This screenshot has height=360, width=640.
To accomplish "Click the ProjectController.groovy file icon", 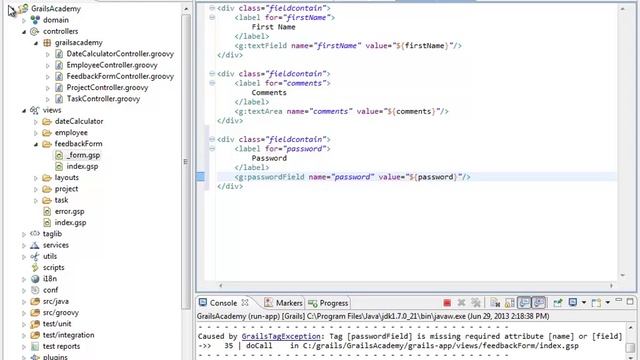I will (x=59, y=88).
